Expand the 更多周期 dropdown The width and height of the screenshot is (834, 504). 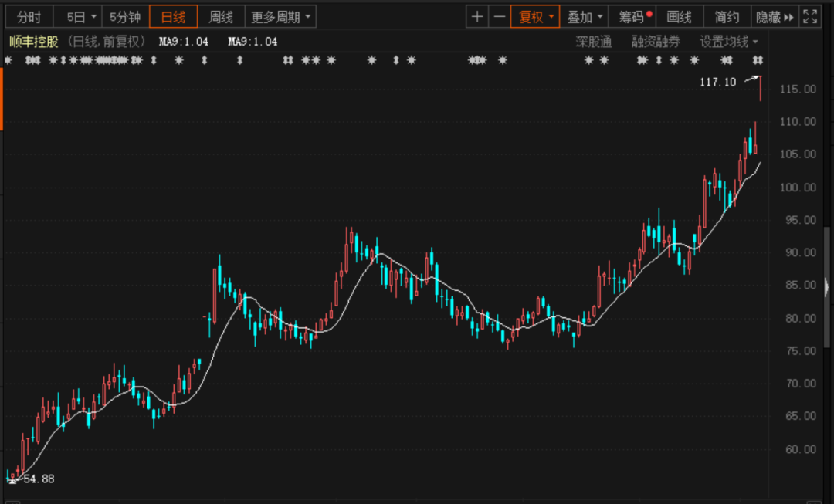click(x=280, y=17)
